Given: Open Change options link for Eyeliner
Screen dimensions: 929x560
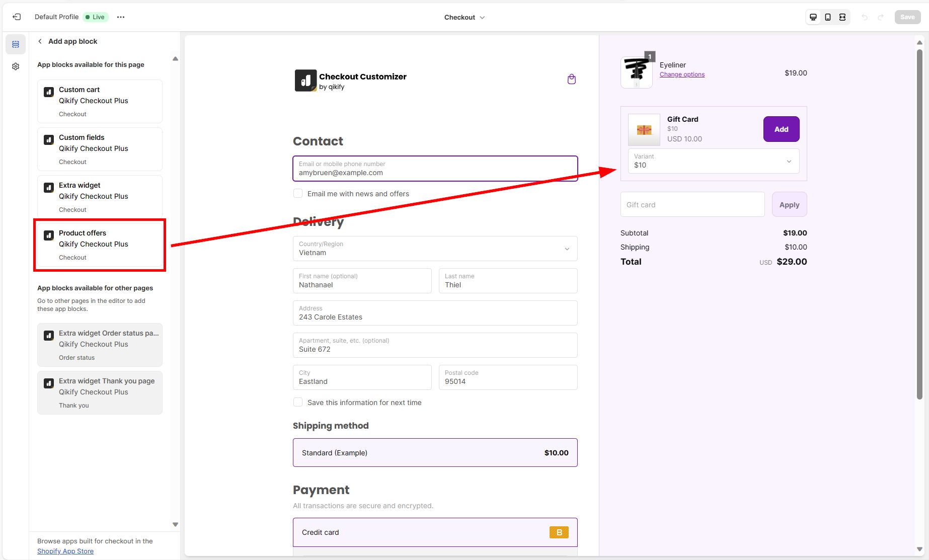Looking at the screenshot, I should tap(682, 74).
